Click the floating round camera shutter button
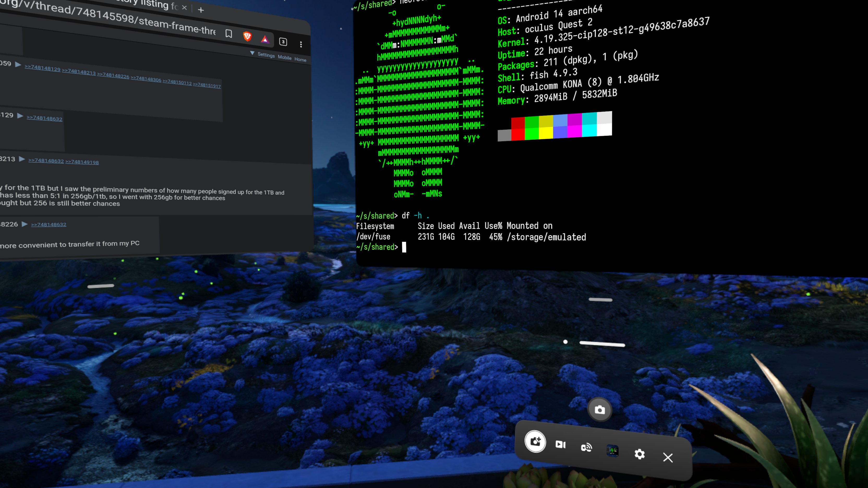Image resolution: width=868 pixels, height=488 pixels. (599, 410)
